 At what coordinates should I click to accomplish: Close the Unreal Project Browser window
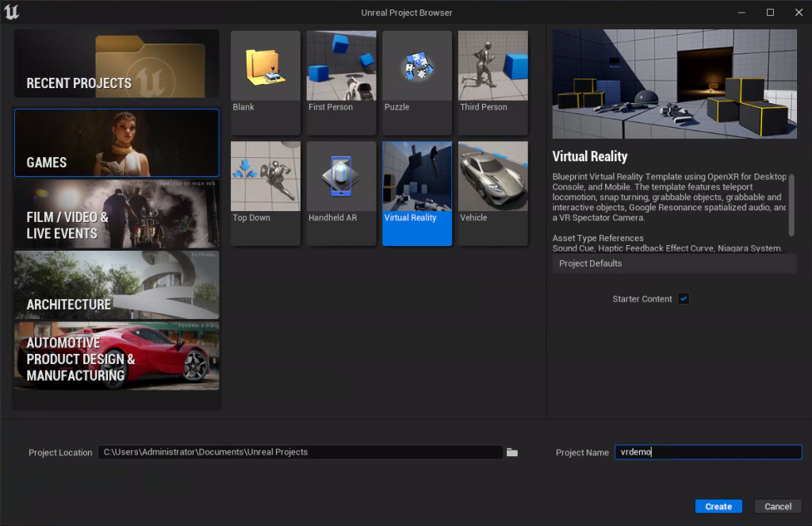coord(799,13)
